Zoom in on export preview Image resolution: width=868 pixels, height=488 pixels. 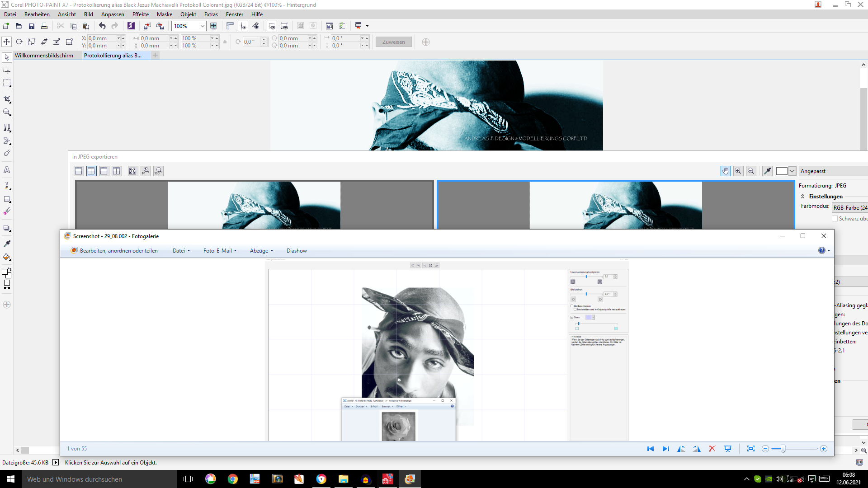pyautogui.click(x=738, y=171)
